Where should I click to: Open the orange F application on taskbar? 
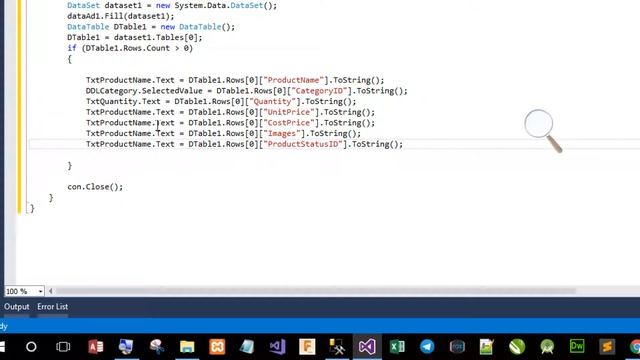(307, 347)
